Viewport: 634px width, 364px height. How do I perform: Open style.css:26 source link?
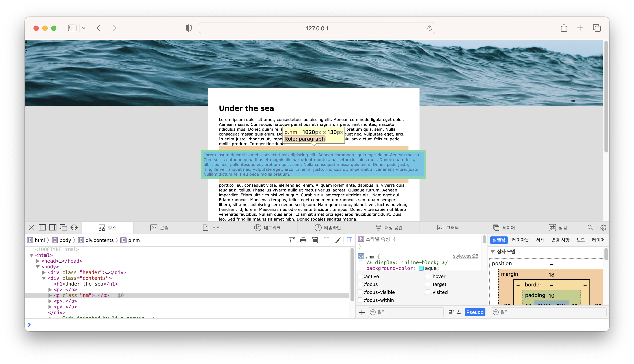pyautogui.click(x=465, y=256)
